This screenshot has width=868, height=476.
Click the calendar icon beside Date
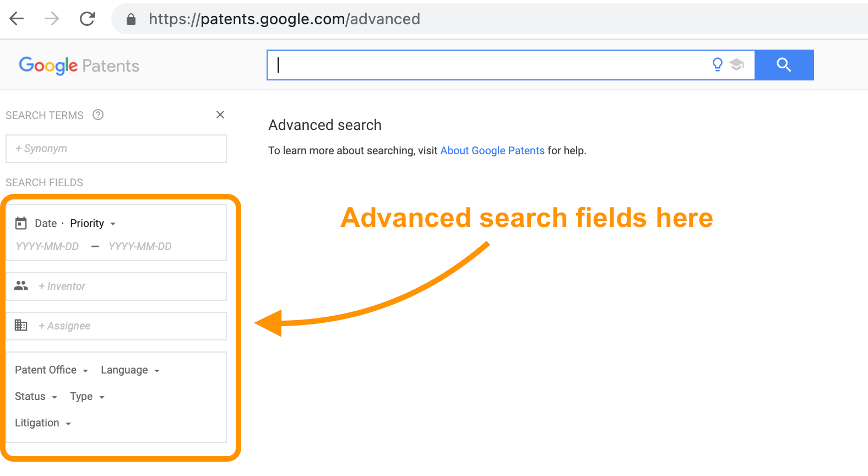21,223
